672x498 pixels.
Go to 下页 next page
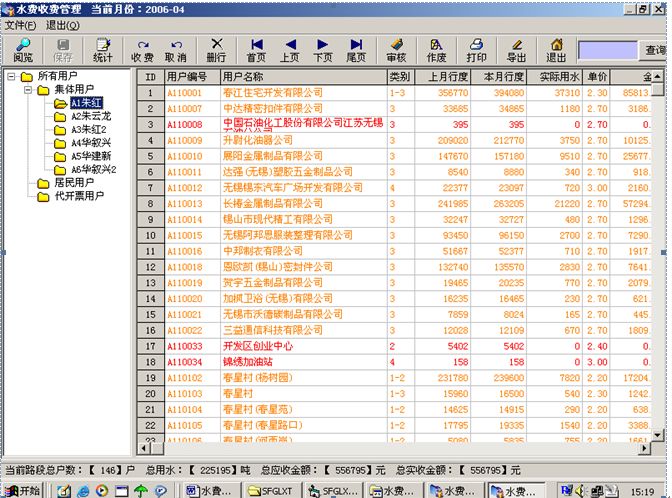pyautogui.click(x=323, y=50)
